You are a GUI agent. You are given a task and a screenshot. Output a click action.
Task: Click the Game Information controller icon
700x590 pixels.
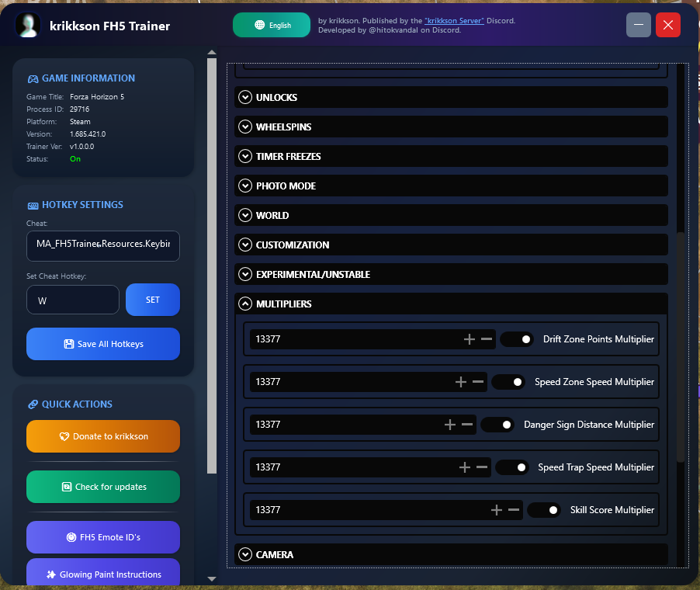33,79
